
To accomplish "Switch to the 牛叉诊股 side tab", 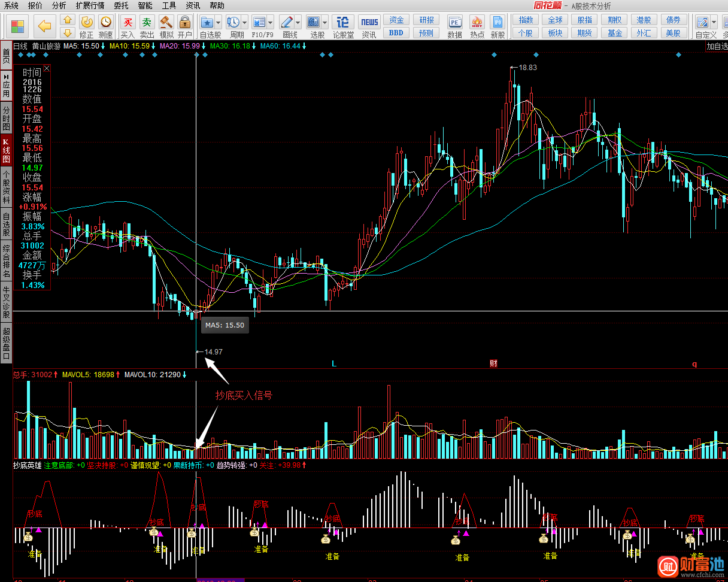I will coord(6,302).
